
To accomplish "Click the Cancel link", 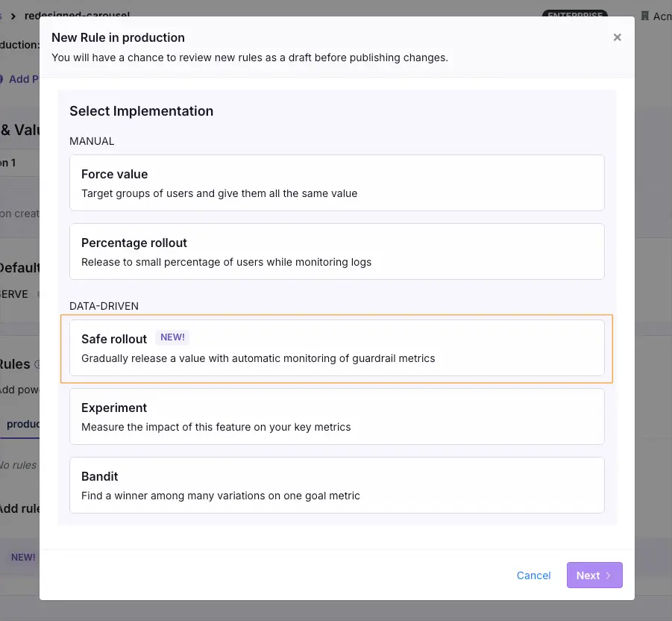I will 533,575.
